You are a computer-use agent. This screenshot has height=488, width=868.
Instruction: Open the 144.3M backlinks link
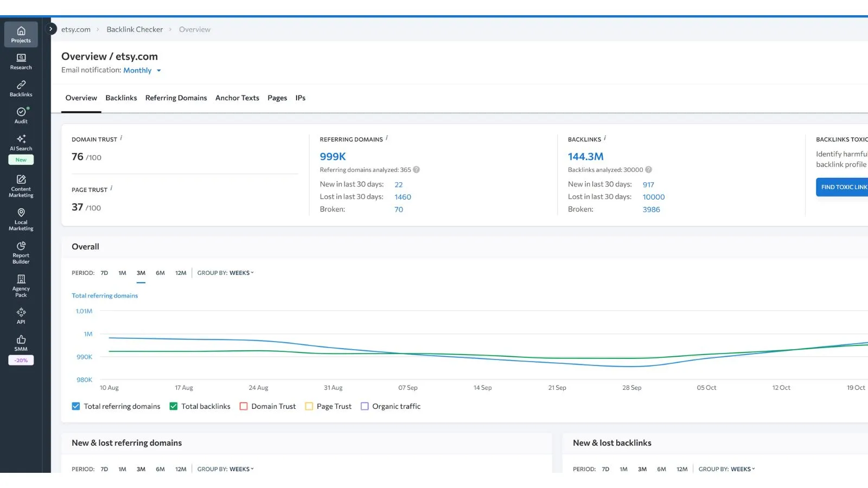point(585,157)
